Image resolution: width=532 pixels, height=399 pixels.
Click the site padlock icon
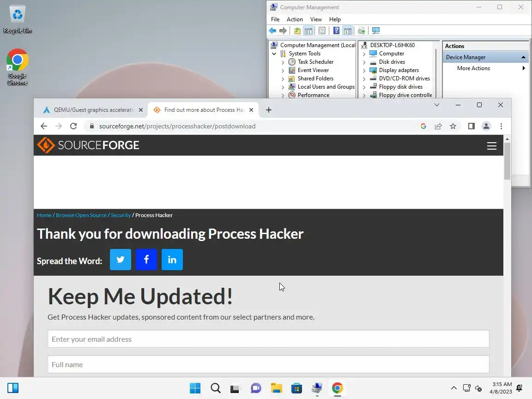tap(91, 126)
